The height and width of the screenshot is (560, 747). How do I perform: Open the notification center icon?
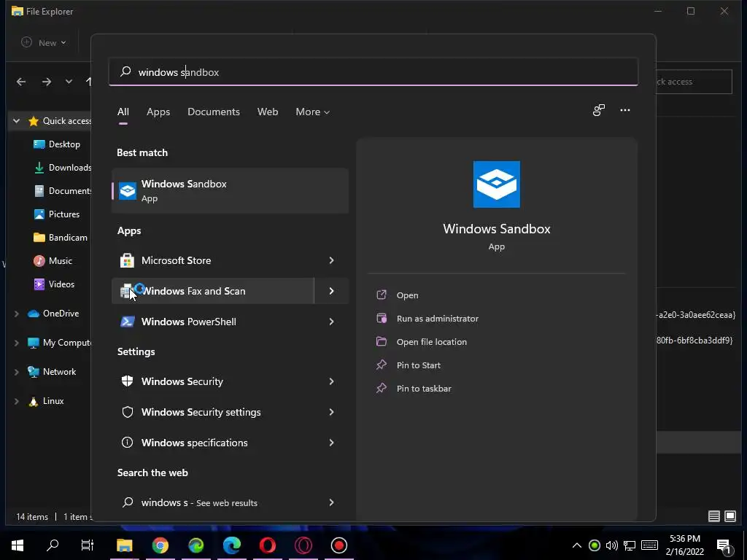pos(724,546)
